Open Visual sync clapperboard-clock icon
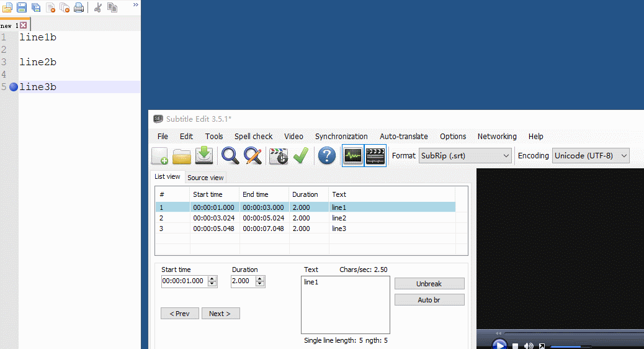Screen dimensions: 644x349 pos(279,156)
